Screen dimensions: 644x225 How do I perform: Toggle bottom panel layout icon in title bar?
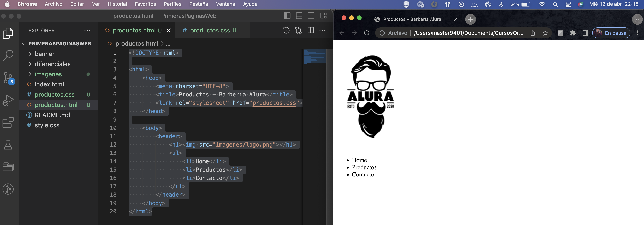pos(299,16)
